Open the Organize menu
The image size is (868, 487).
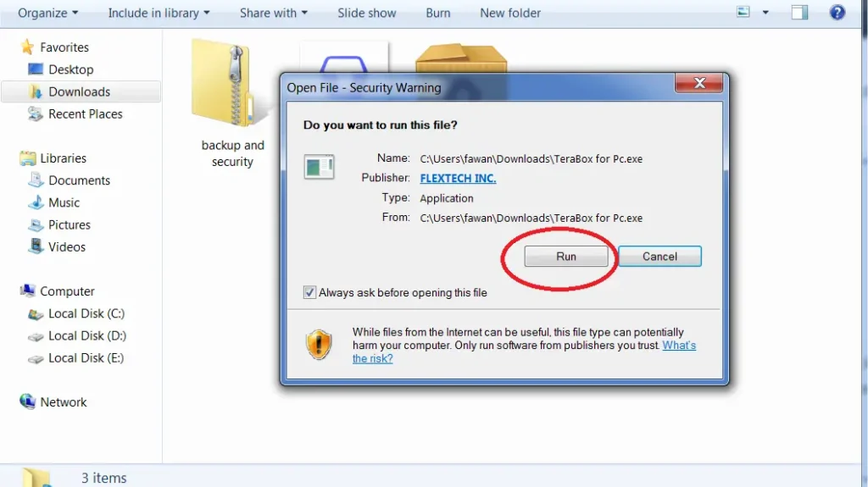point(47,13)
